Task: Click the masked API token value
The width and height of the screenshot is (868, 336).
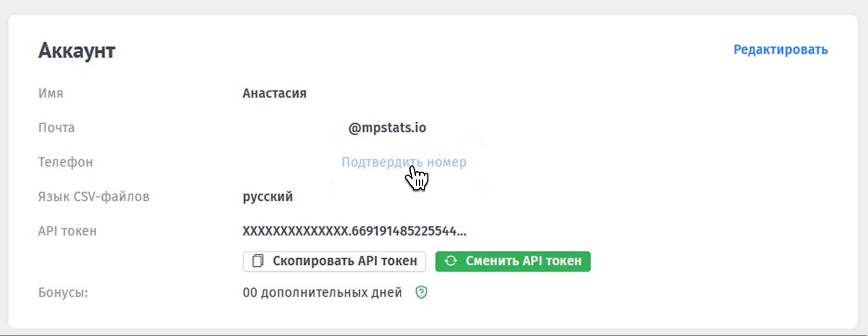Action: (x=354, y=231)
